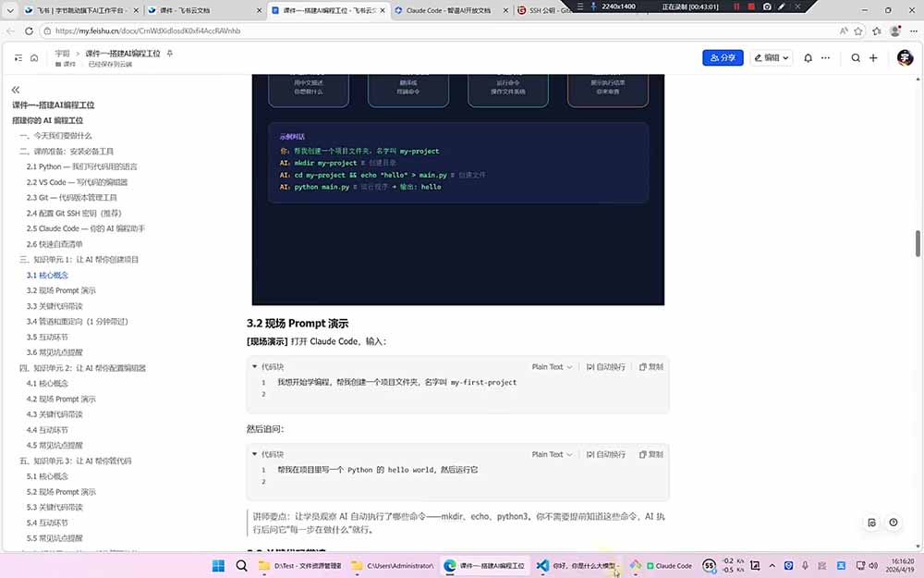924x578 pixels.
Task: Select outline title 搭建你的 AI 编程工位
Action: pyautogui.click(x=48, y=120)
